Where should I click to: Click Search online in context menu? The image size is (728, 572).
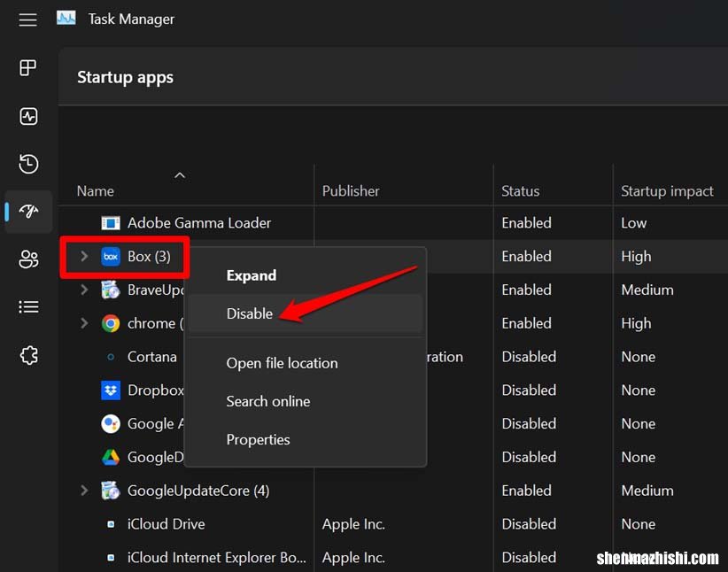267,401
